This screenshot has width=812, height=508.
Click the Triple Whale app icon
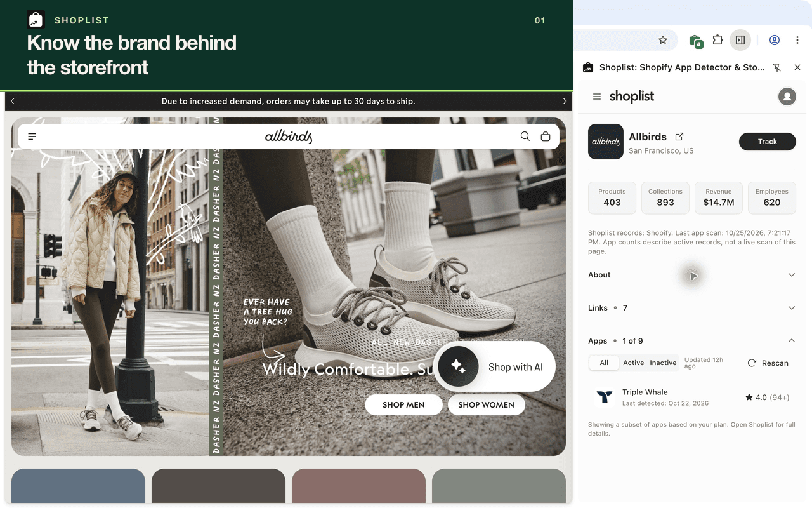pos(605,398)
